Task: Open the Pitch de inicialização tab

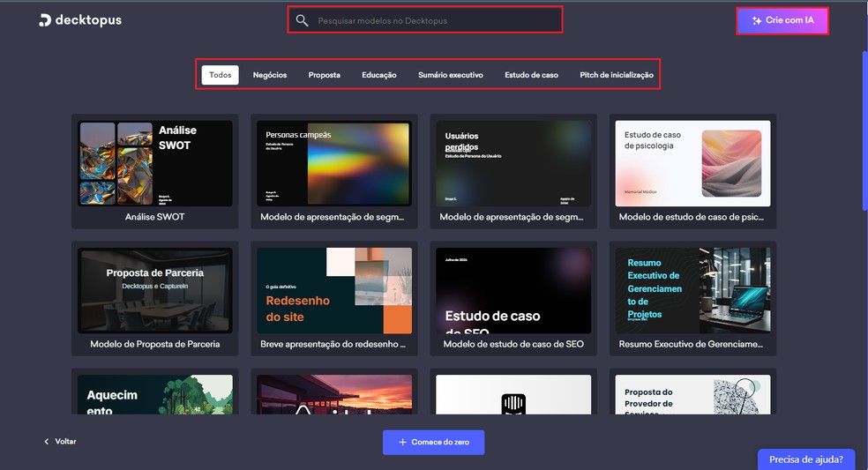Action: (616, 75)
